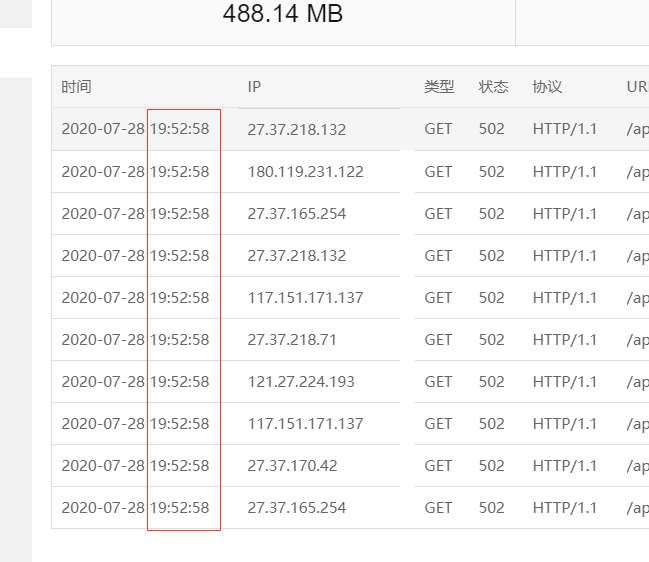Click the 状态 column header
The width and height of the screenshot is (649, 562).
493,87
